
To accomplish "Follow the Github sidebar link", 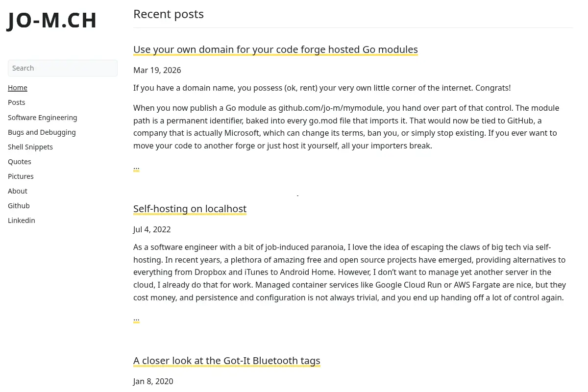I will pyautogui.click(x=19, y=206).
